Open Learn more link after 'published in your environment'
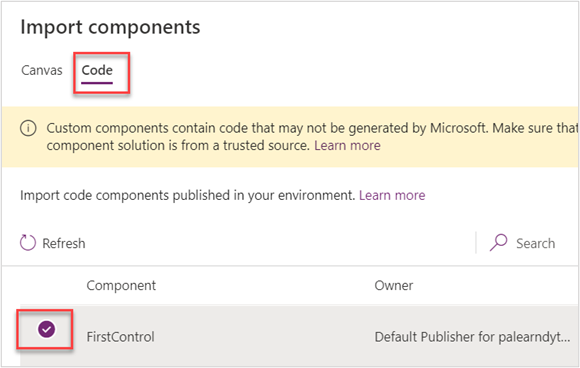Screen dimensions: 580x368 392,195
